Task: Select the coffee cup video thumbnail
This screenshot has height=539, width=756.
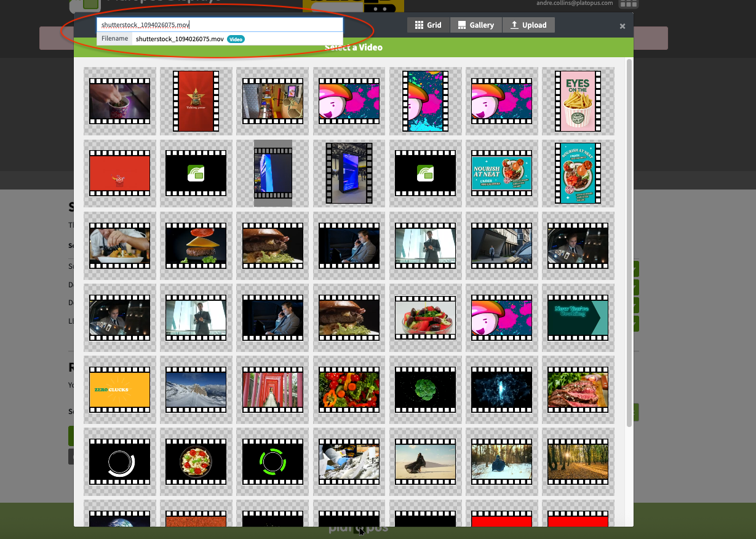Action: coord(120,101)
